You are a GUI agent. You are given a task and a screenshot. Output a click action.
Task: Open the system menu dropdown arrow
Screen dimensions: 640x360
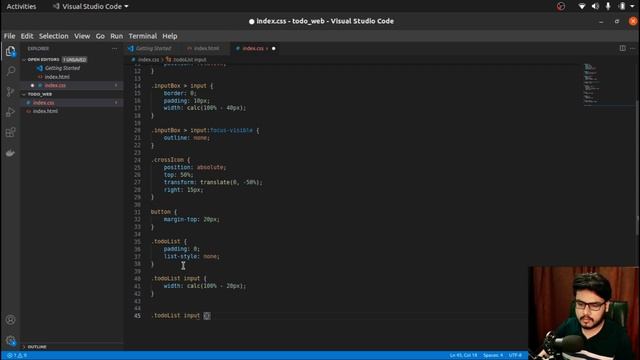pyautogui.click(x=633, y=6)
